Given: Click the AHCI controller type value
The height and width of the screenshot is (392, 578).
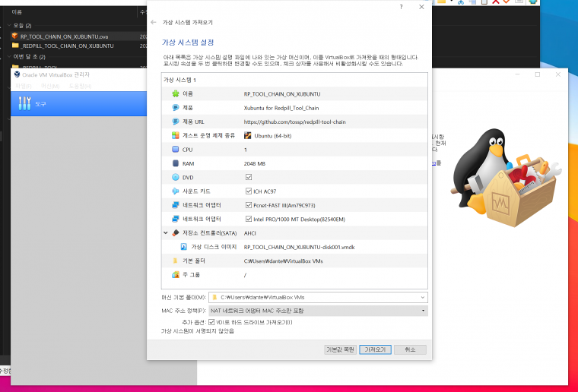Looking at the screenshot, I should click(250, 233).
